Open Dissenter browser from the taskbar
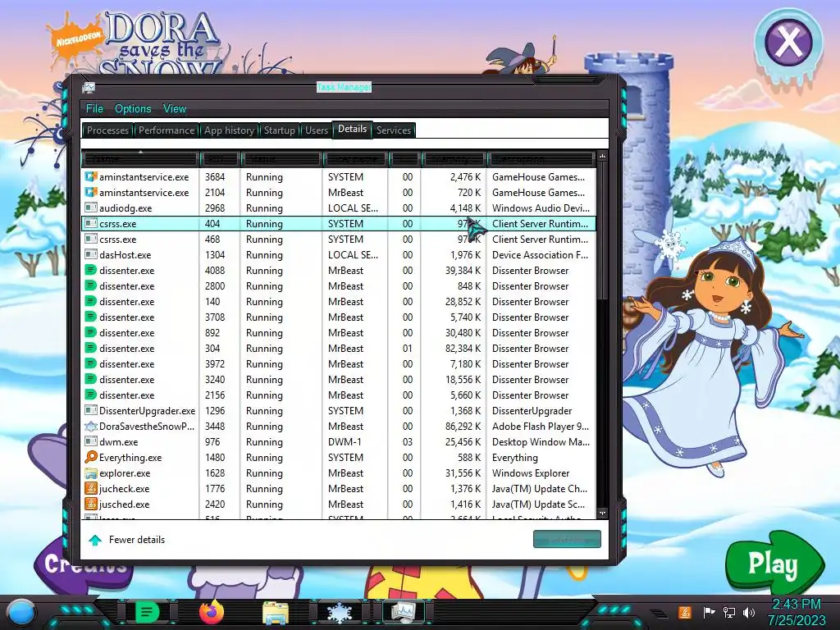The width and height of the screenshot is (840, 630). pyautogui.click(x=147, y=612)
